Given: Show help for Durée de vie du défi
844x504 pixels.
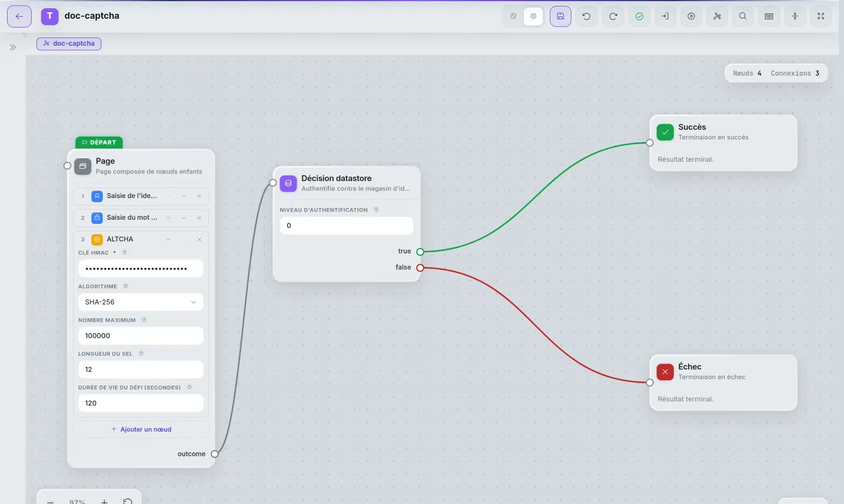Looking at the screenshot, I should tap(189, 387).
